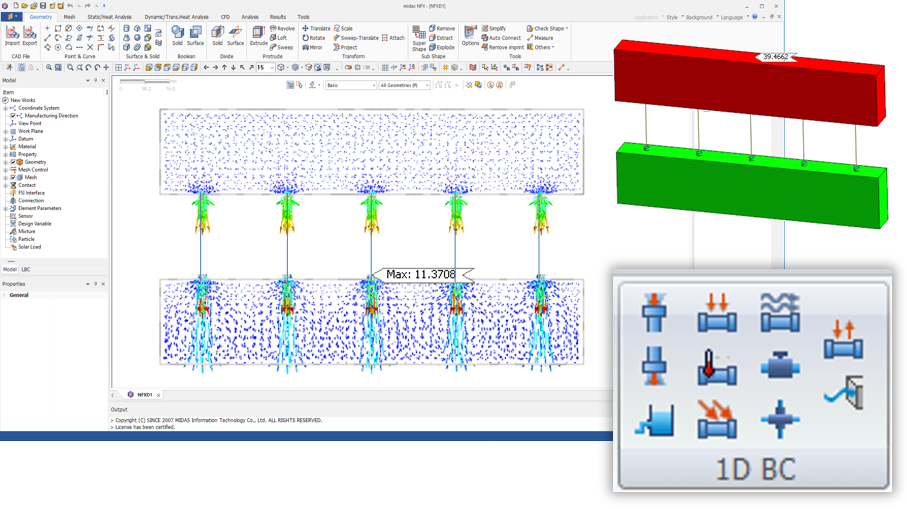Click the tank icon in 1D BC panel
The image size is (907, 509).
click(654, 419)
